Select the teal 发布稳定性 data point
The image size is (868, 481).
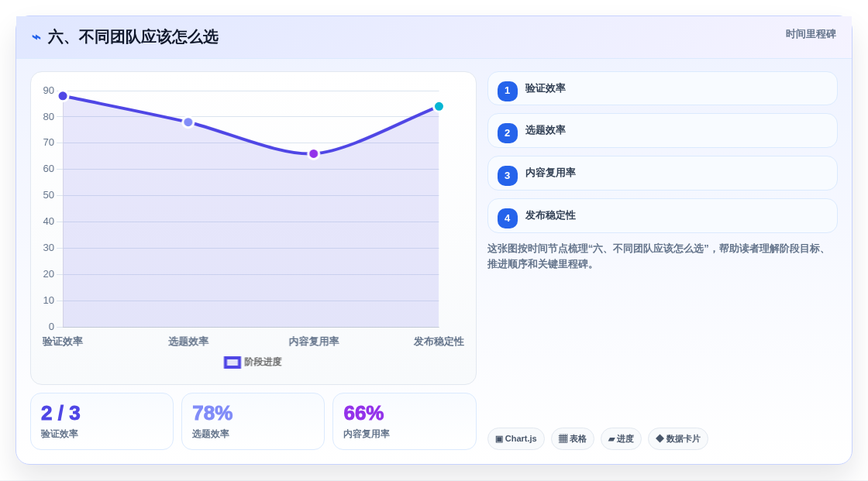click(x=439, y=106)
